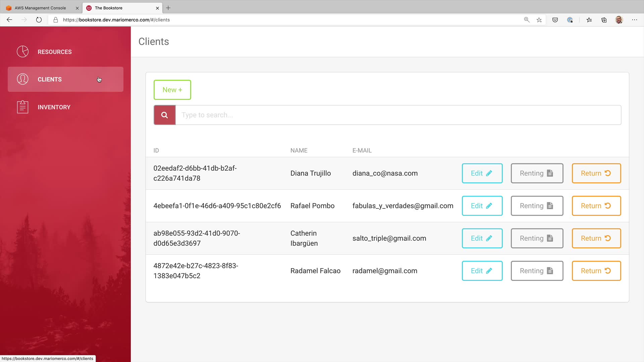644x362 pixels.
Task: Open the Resources pie chart icon
Action: tap(23, 52)
